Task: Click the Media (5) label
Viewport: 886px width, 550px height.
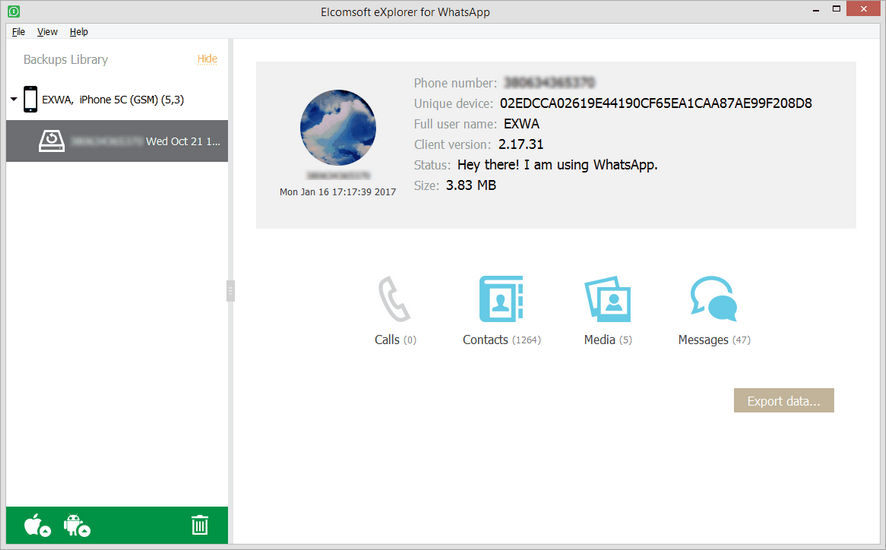Action: tap(608, 340)
